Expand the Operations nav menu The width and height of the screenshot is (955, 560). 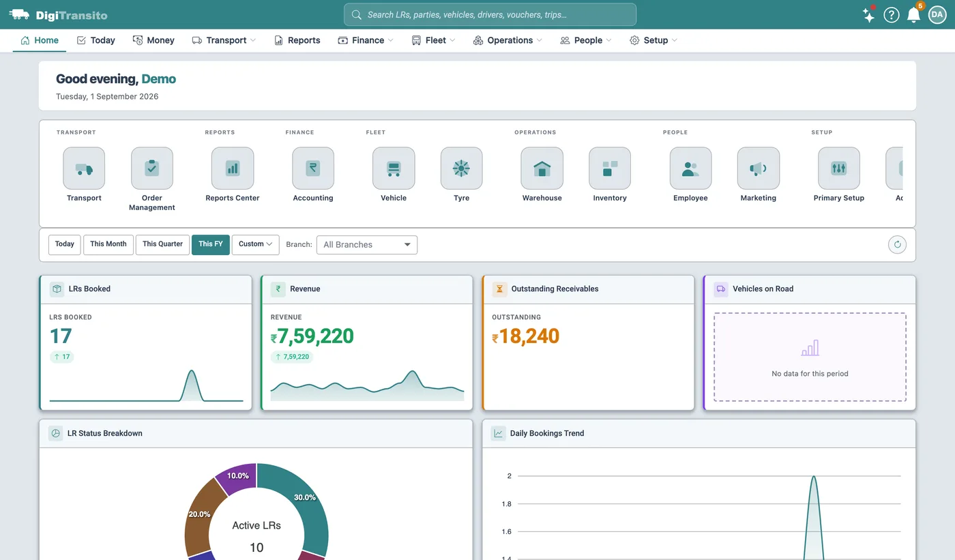pos(508,40)
